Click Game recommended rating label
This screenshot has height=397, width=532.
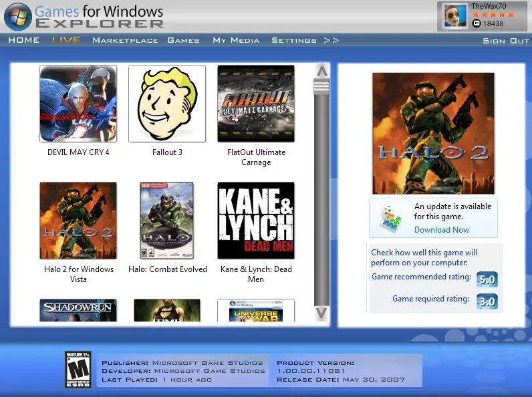click(x=421, y=277)
